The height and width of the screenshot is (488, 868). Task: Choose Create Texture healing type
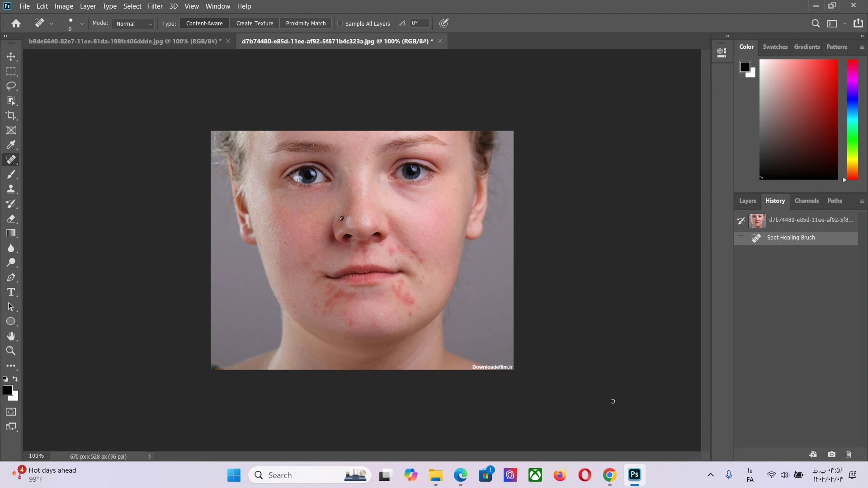[255, 23]
